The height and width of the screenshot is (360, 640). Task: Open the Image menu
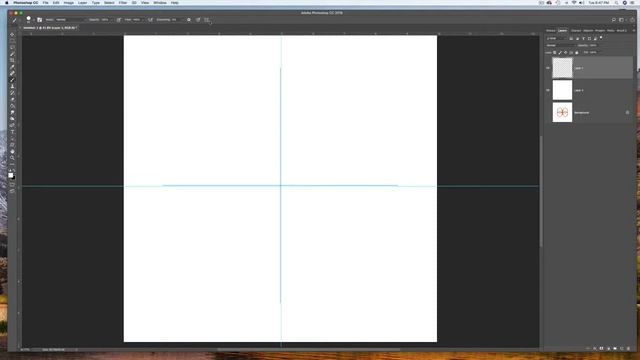point(69,3)
